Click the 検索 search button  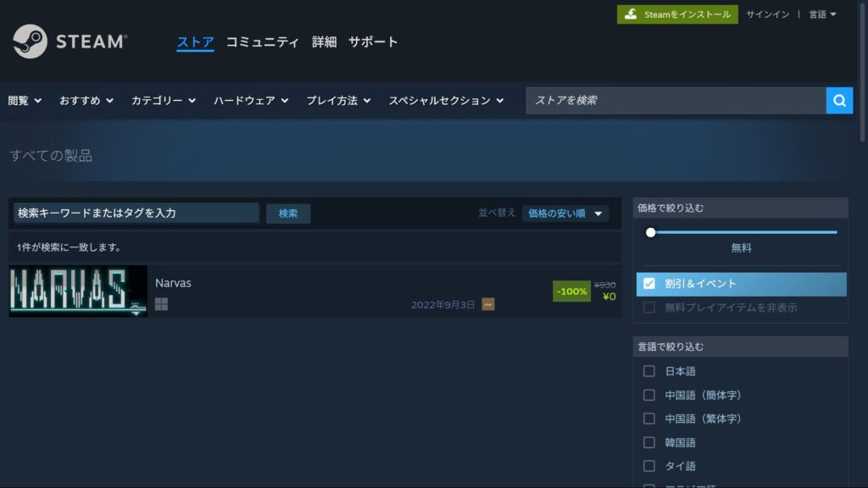click(288, 213)
